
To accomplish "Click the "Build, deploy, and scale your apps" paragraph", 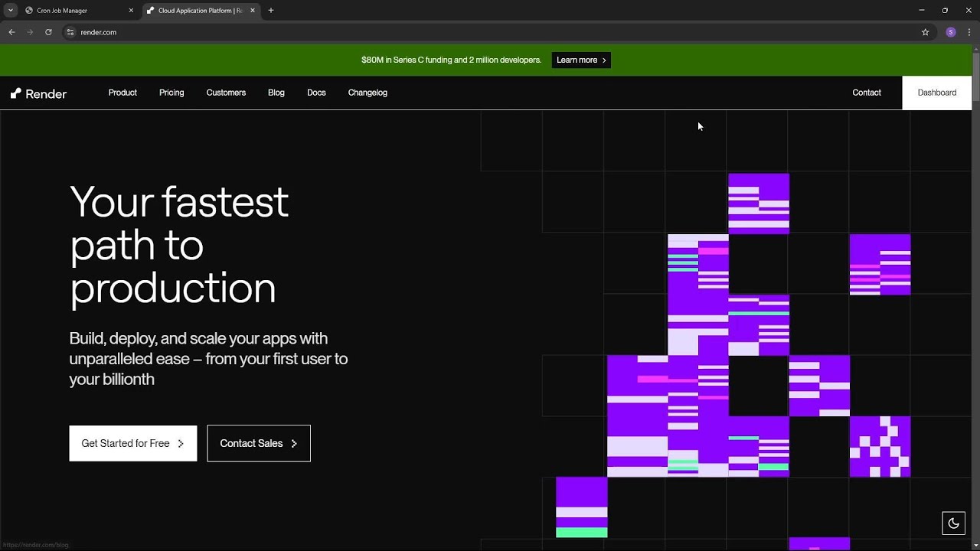I will [x=208, y=359].
